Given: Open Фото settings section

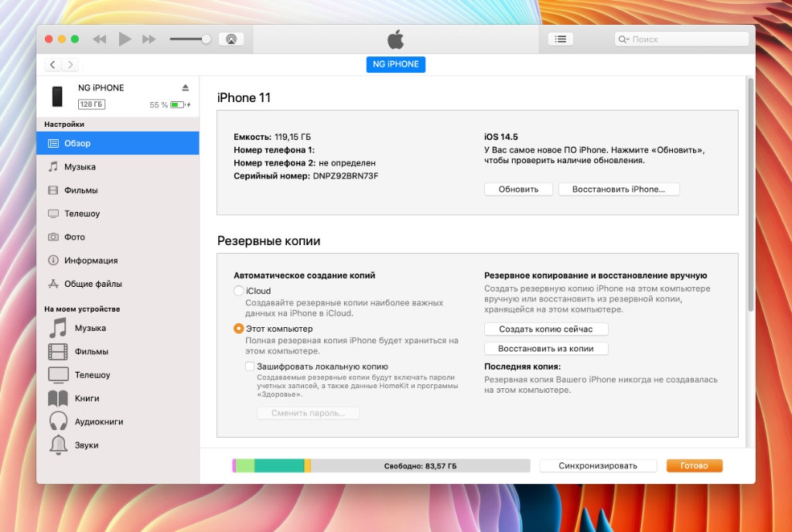Looking at the screenshot, I should click(118, 237).
